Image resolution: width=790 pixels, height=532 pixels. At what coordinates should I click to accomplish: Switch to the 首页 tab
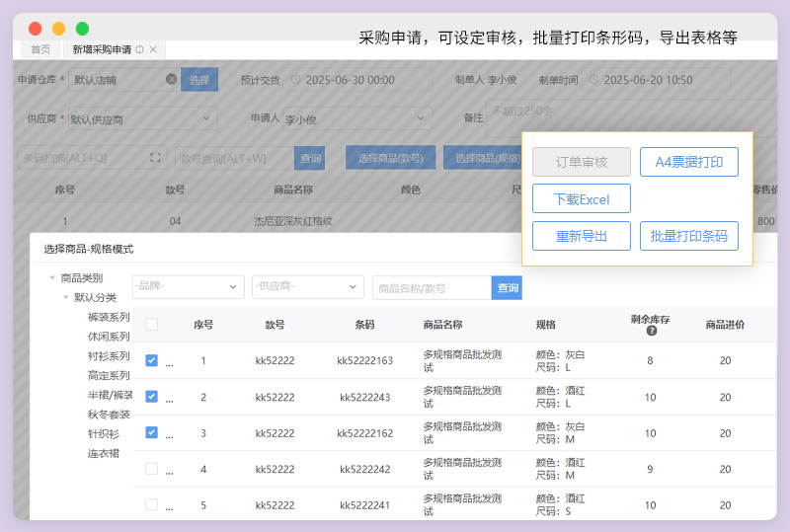40,49
